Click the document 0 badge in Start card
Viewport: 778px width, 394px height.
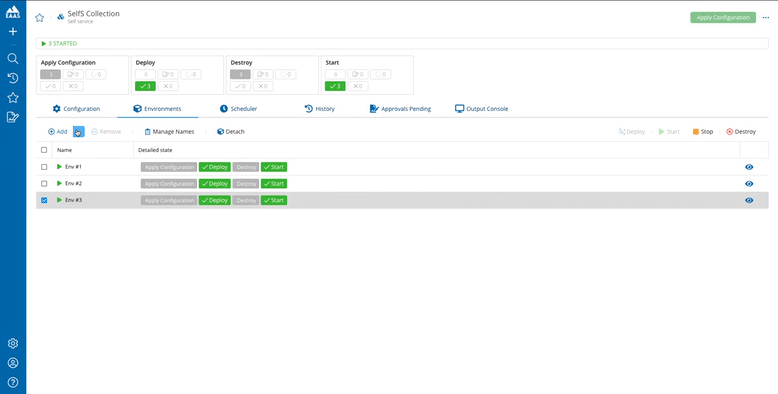click(x=358, y=74)
